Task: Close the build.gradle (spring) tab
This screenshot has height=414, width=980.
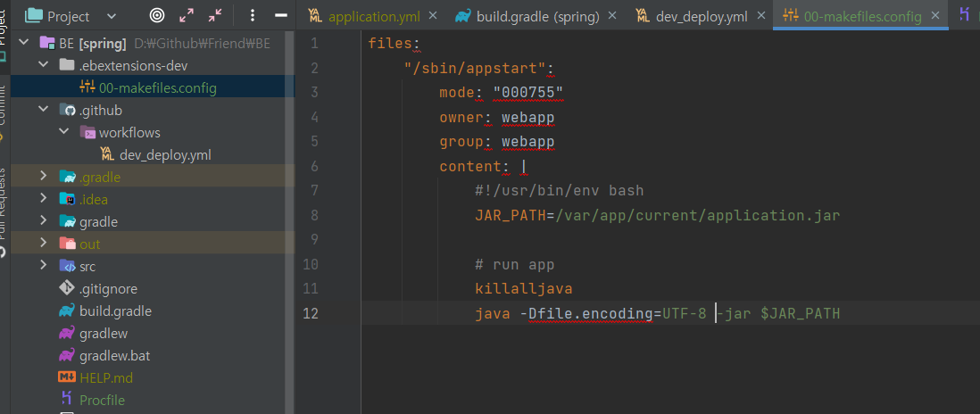Action: [x=612, y=15]
